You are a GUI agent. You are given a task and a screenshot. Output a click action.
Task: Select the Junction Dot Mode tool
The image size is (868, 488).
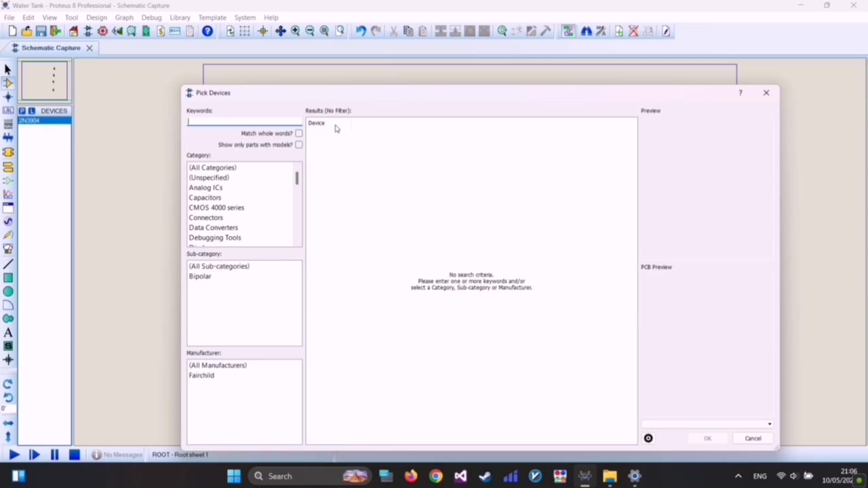click(8, 97)
